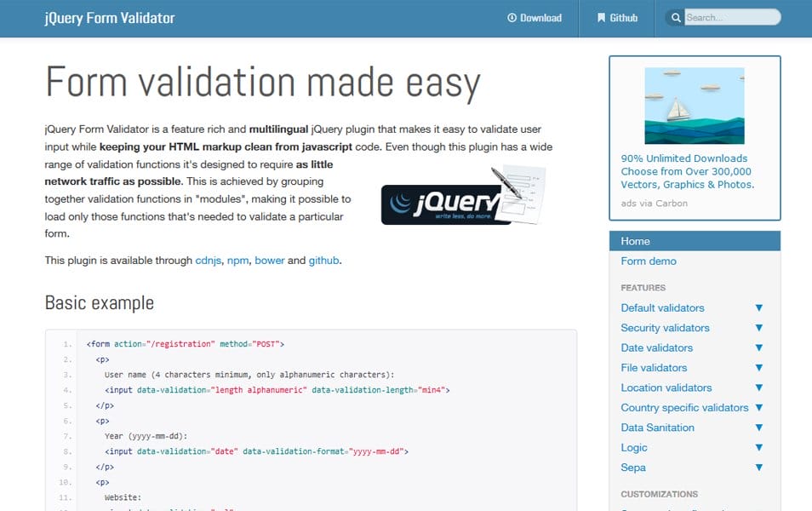Select Home in the sidebar
812x511 pixels.
coord(635,241)
